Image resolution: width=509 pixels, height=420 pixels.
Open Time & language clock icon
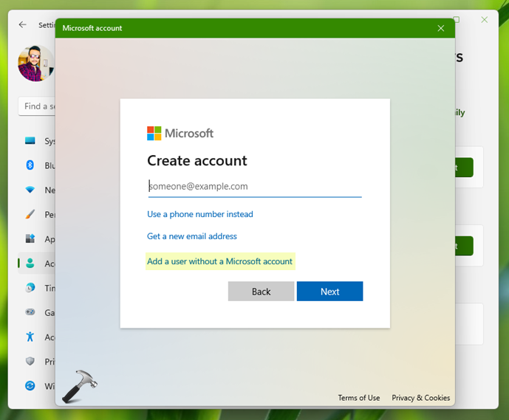(30, 288)
